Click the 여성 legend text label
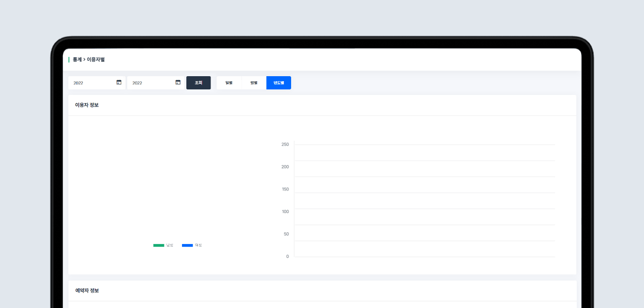 (198, 245)
